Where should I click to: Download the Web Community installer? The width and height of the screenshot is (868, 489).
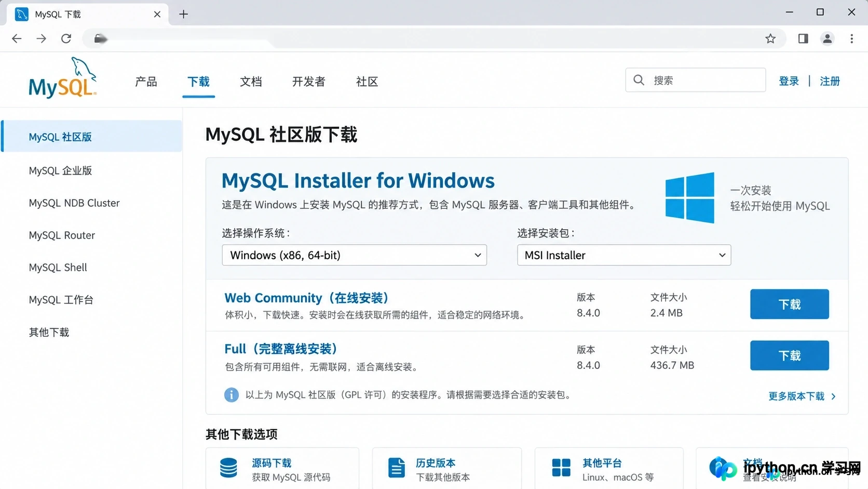tap(790, 304)
